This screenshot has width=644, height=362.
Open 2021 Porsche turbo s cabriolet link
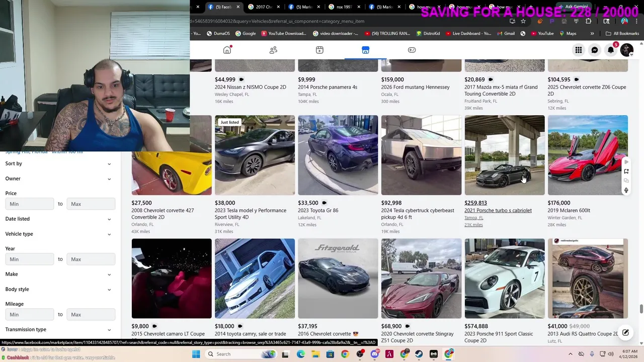(x=498, y=211)
